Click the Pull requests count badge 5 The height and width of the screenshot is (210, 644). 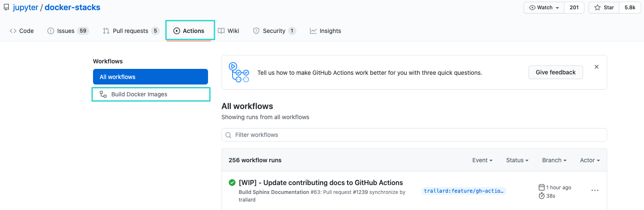pos(155,31)
